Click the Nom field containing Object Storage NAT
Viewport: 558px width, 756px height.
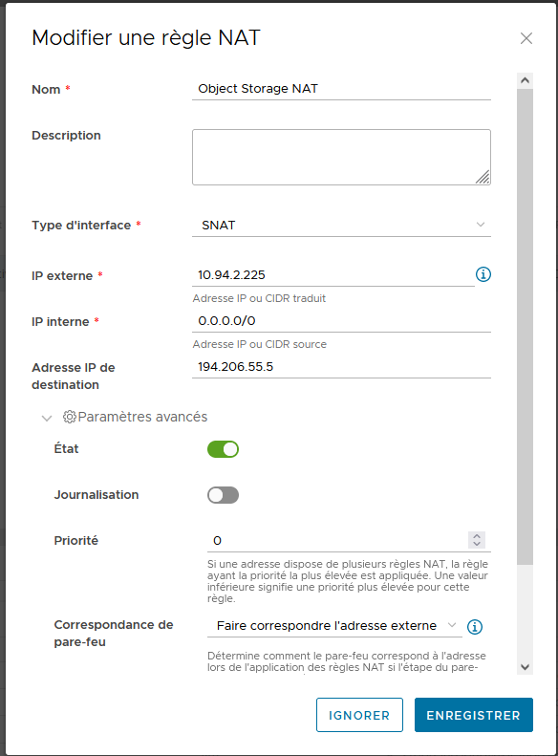pyautogui.click(x=341, y=89)
